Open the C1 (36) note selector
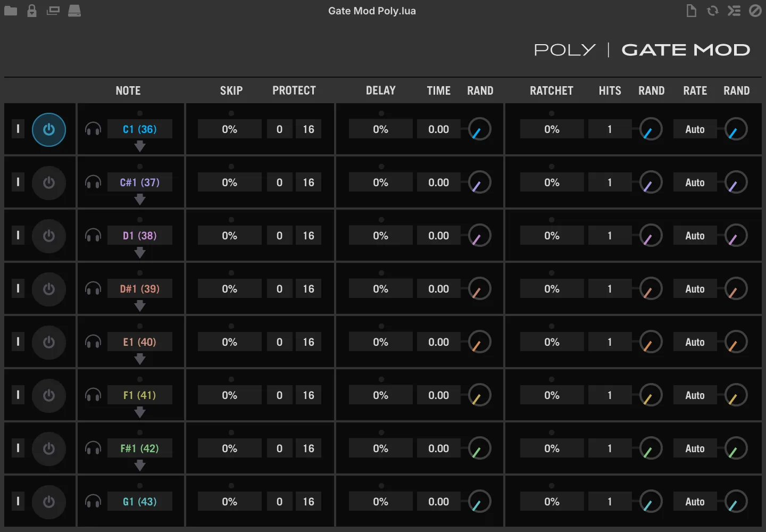Screen dimensions: 766x532 [x=140, y=129]
